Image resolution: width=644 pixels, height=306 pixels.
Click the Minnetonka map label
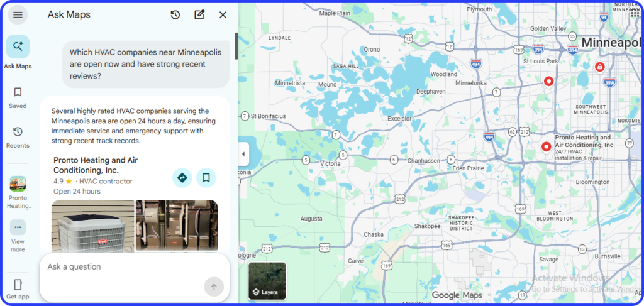[x=471, y=83]
